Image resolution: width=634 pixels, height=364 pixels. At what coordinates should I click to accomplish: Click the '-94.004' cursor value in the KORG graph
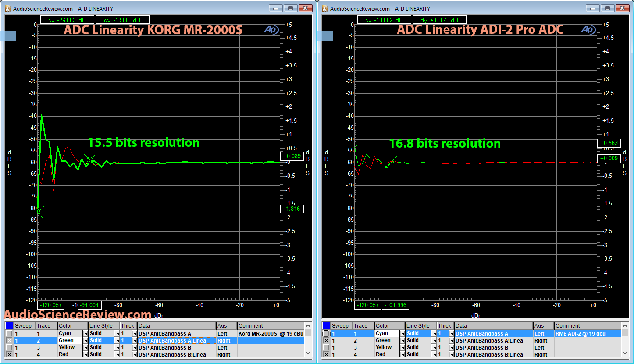point(90,305)
